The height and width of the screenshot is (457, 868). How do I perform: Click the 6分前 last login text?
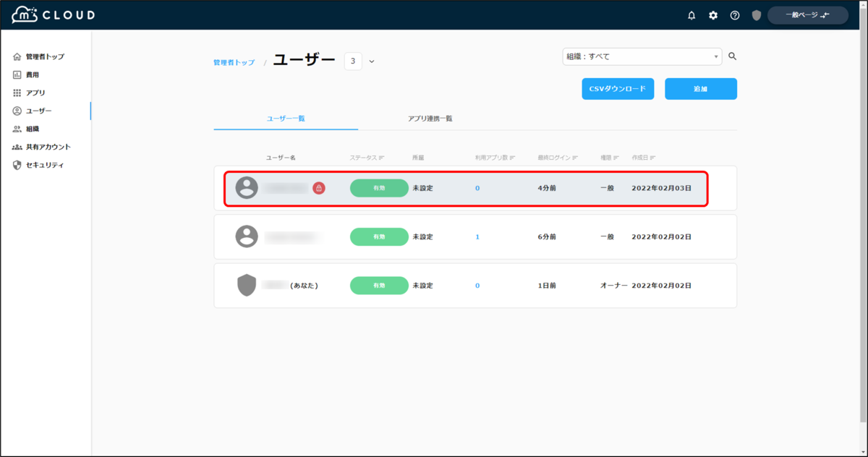[x=546, y=236]
